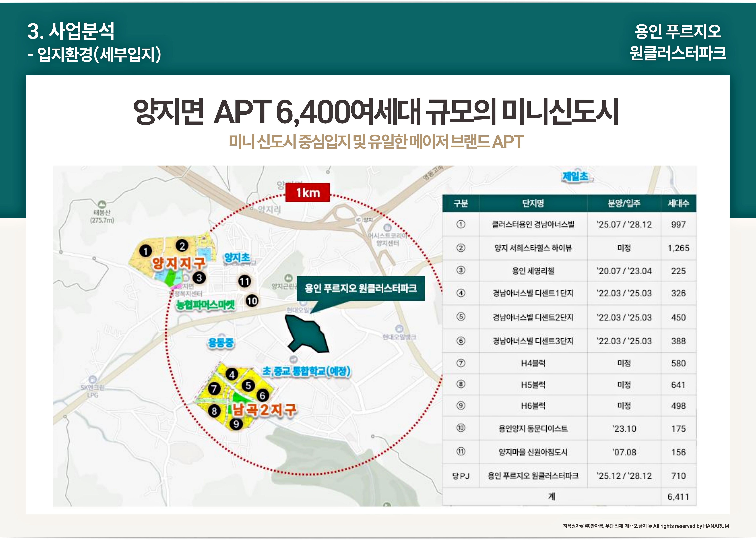Click the total 6,411 cell
This screenshot has width=756, height=540.
tap(678, 496)
